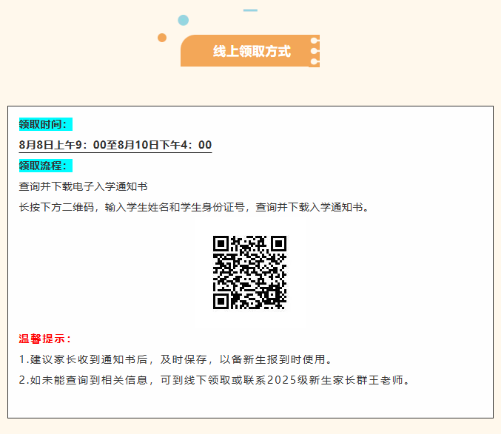The height and width of the screenshot is (434, 504).
Task: Click the "长按下方二维码" instruction sentence
Action: (193, 207)
